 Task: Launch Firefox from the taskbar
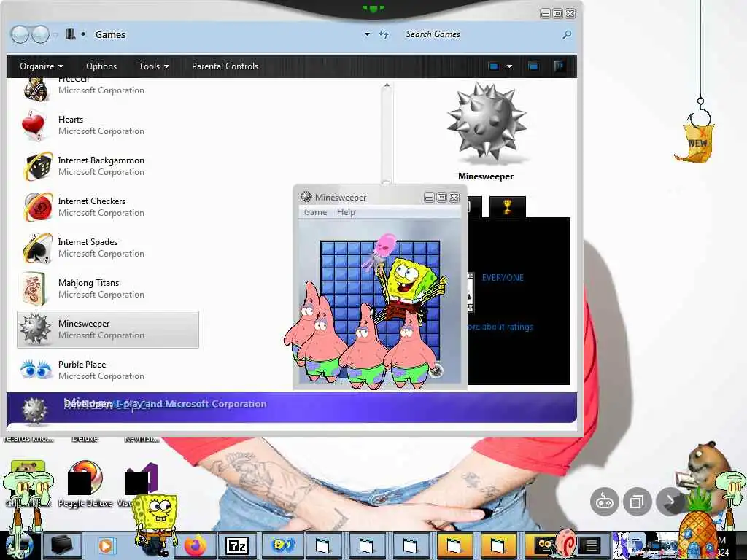coord(195,545)
